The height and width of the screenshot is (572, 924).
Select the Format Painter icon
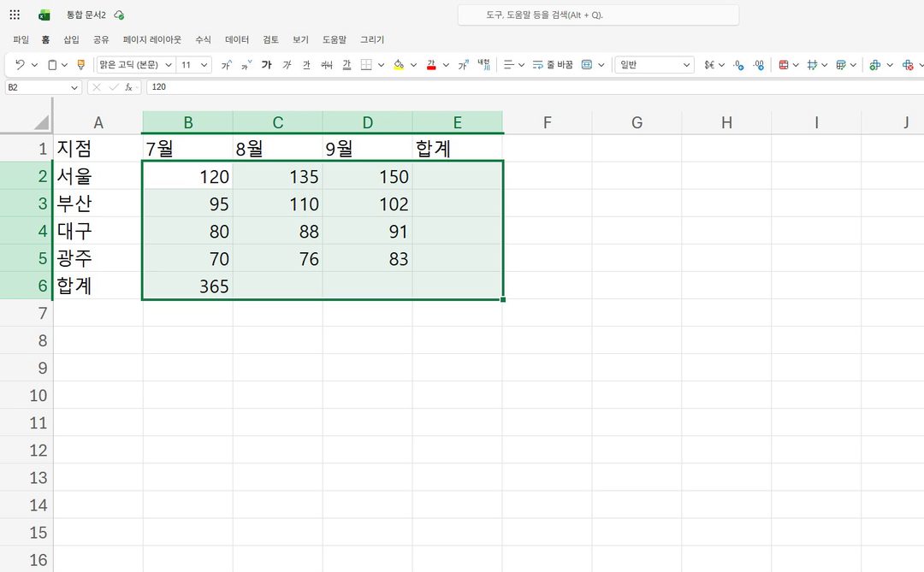[81, 65]
